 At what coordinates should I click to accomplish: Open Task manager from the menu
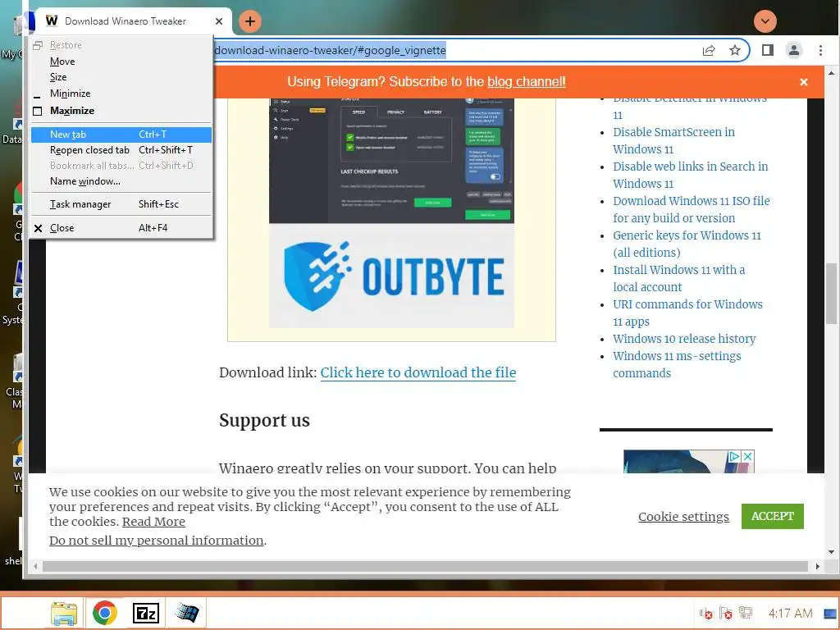tap(121, 204)
